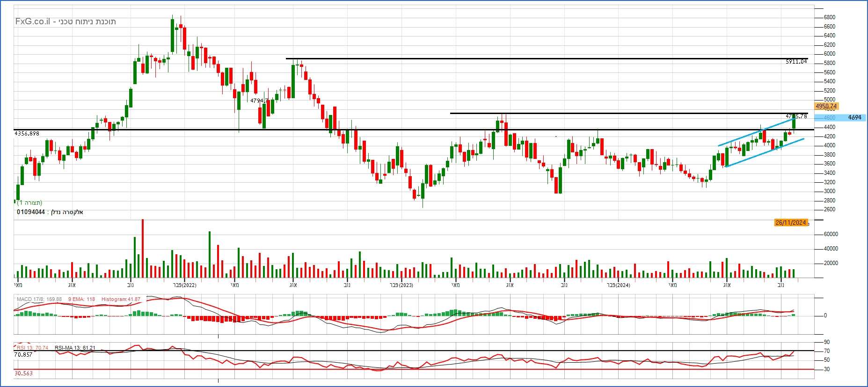
Task: Click the 4356.898 support level label
Action: pyautogui.click(x=27, y=134)
